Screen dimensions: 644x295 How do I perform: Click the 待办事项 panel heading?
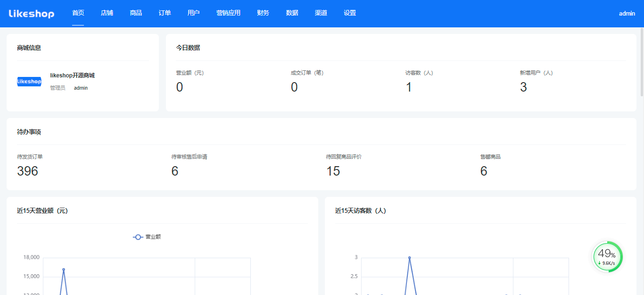pyautogui.click(x=29, y=132)
